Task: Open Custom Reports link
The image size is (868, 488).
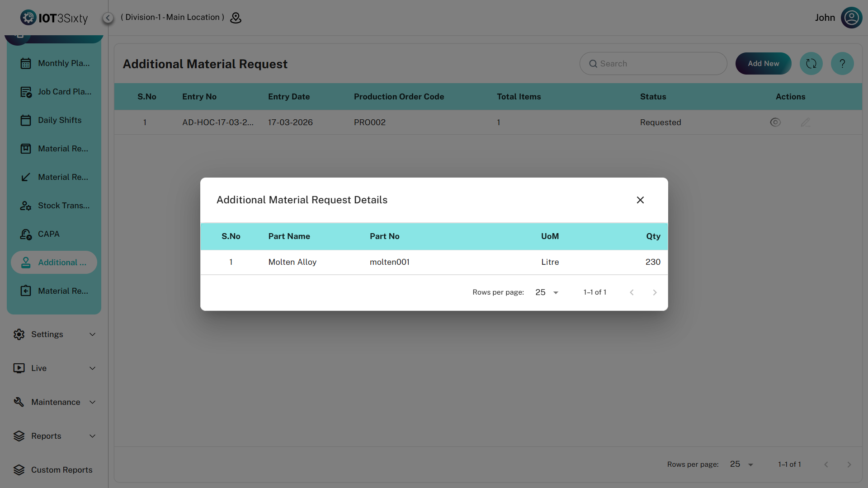Action: point(61,470)
